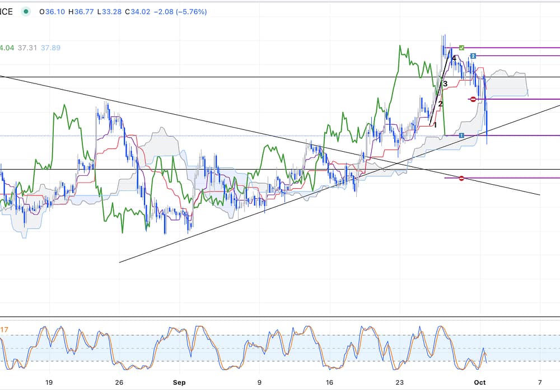Click the orange oscillator value 17
The image size is (560, 392).
pyautogui.click(x=4, y=330)
